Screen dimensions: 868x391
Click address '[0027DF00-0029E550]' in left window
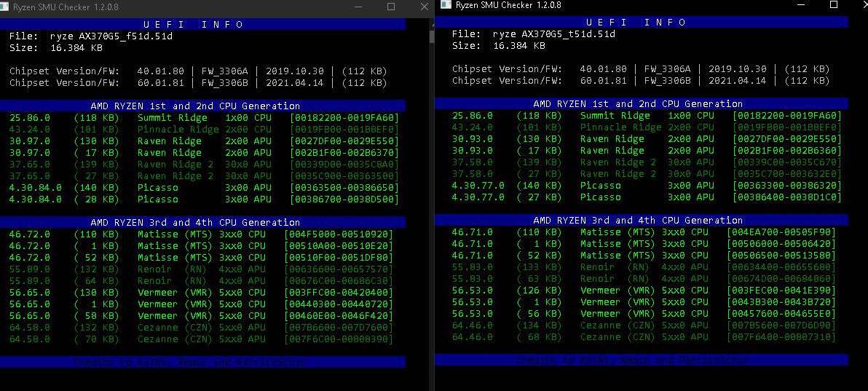[x=344, y=141]
